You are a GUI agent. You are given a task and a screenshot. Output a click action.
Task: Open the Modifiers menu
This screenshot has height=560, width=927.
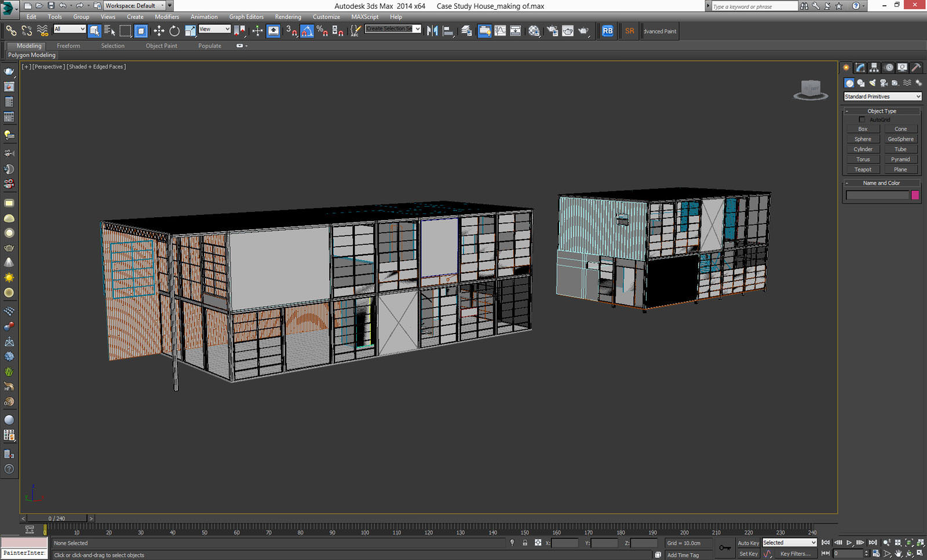pos(167,17)
